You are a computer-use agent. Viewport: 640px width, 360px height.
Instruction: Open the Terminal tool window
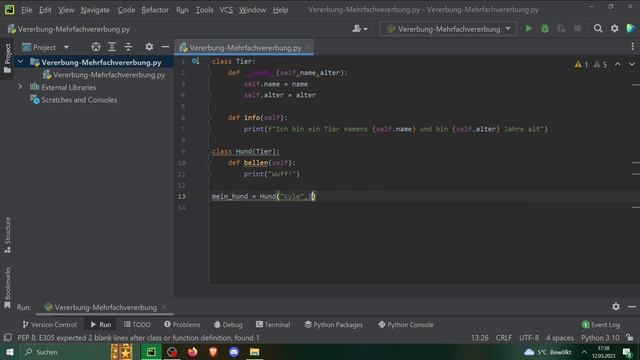[x=273, y=324]
